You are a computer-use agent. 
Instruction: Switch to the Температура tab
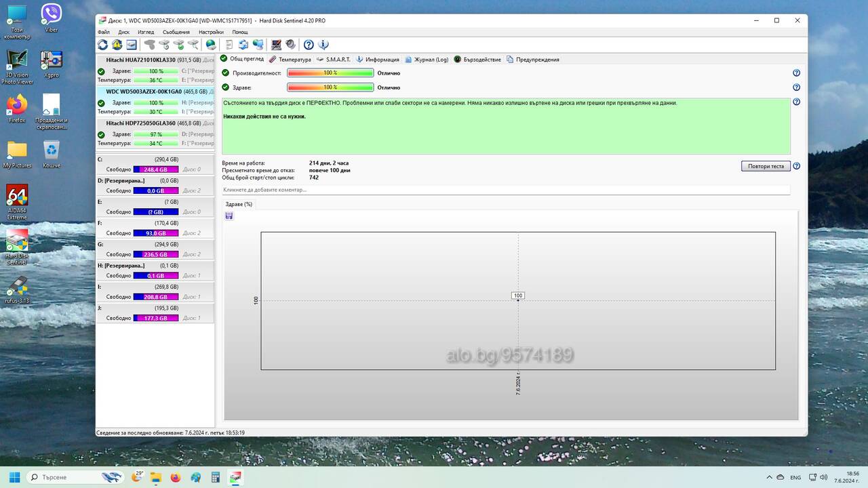[x=290, y=60]
